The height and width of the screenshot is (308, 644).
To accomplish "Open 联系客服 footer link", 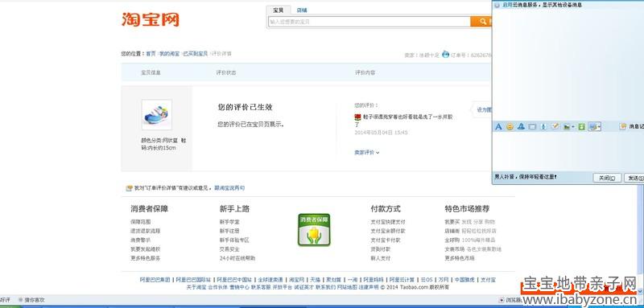I will [x=261, y=287].
